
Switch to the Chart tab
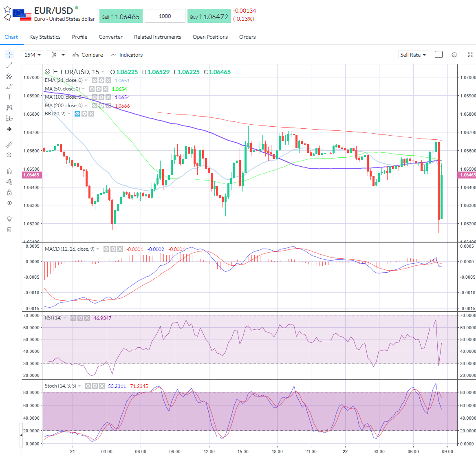tap(11, 37)
